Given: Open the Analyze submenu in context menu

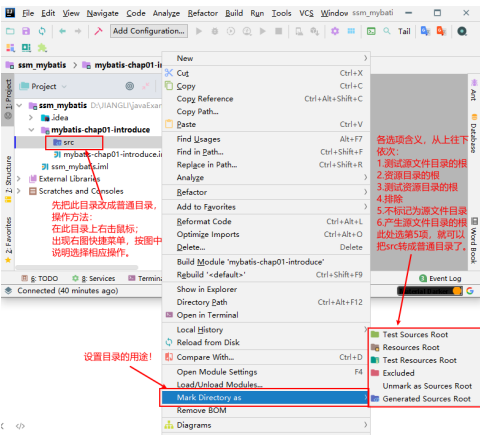Looking at the screenshot, I should 266,177.
